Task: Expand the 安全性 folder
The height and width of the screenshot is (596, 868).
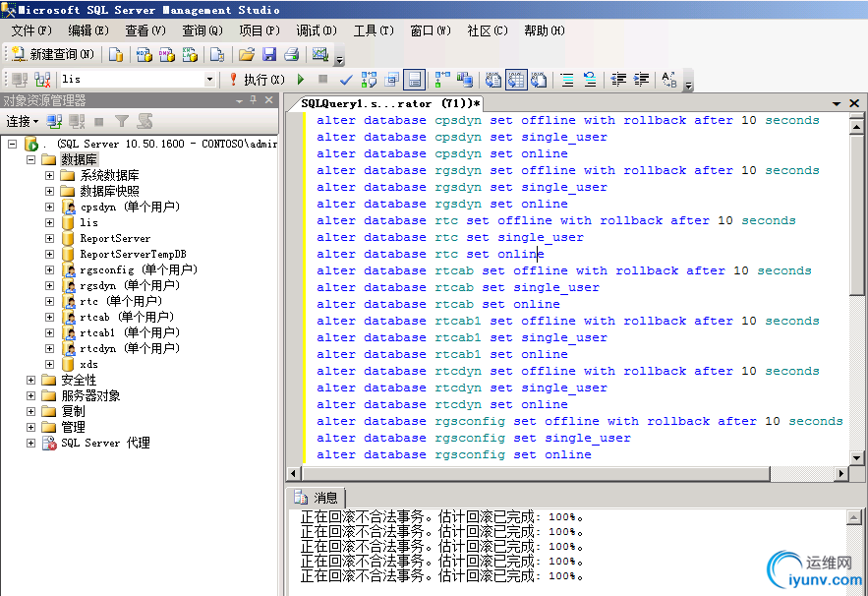Action: pyautogui.click(x=31, y=380)
